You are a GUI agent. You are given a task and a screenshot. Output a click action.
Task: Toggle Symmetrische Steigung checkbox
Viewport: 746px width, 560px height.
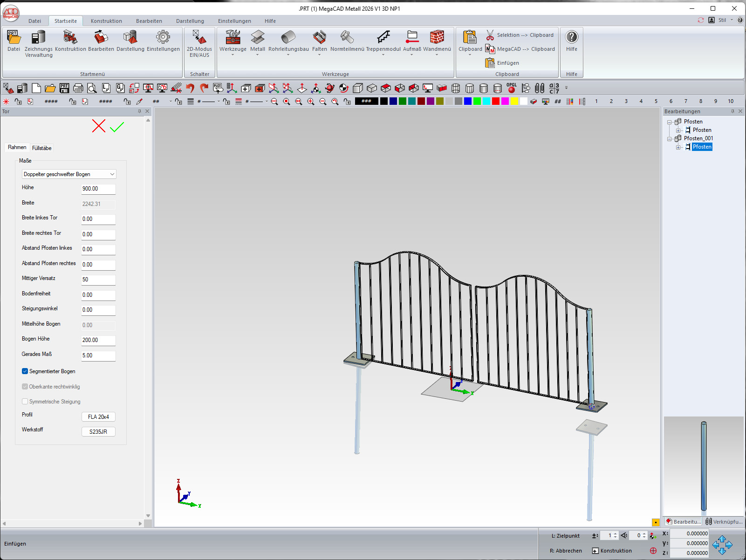pos(25,402)
